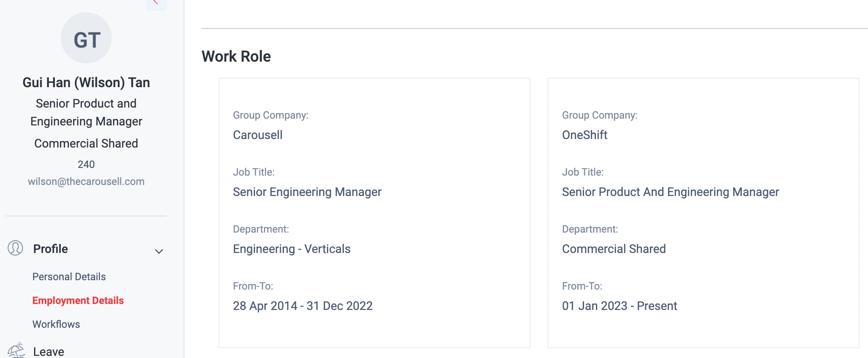Select the Carousell work role card
868x358 pixels.
pos(374,213)
